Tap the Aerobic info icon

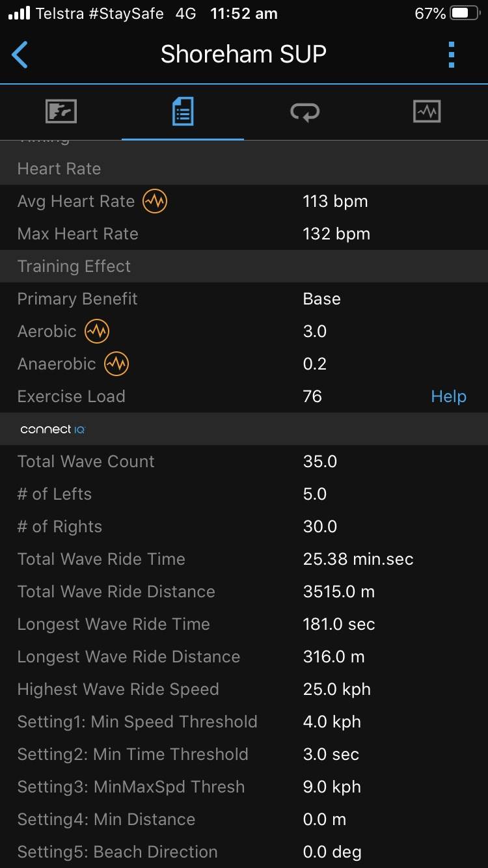97,331
